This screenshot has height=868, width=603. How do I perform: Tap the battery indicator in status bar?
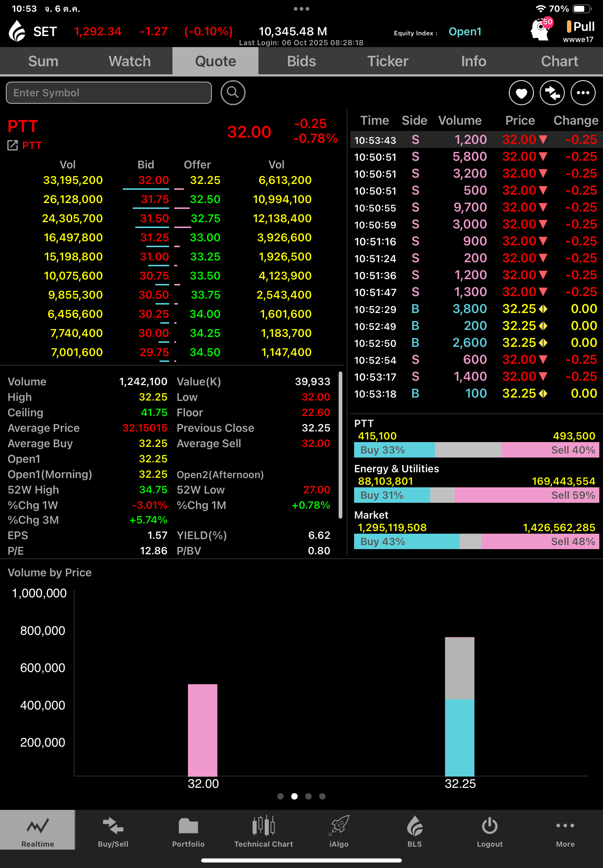tap(582, 9)
